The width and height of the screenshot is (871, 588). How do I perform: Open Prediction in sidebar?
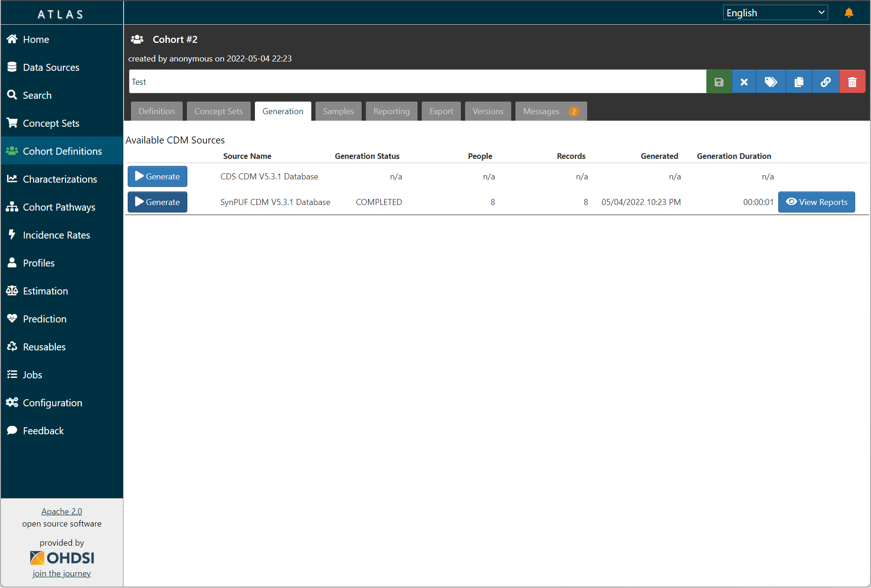[x=62, y=319]
